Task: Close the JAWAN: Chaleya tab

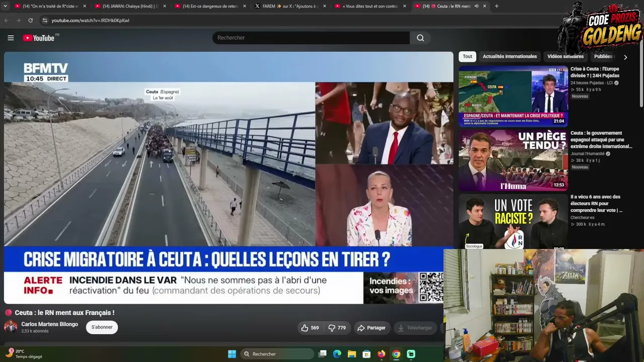Action: coord(165,6)
